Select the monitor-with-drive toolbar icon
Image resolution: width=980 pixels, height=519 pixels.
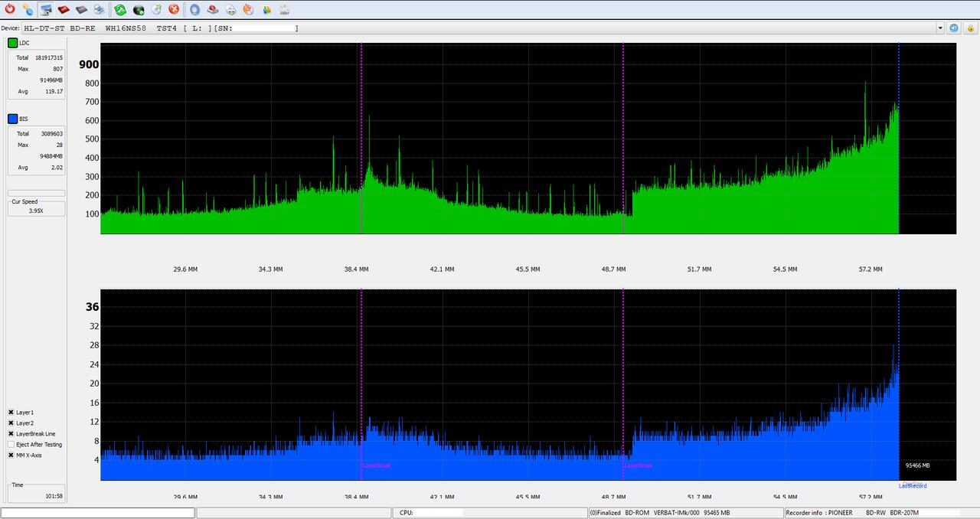tap(46, 10)
